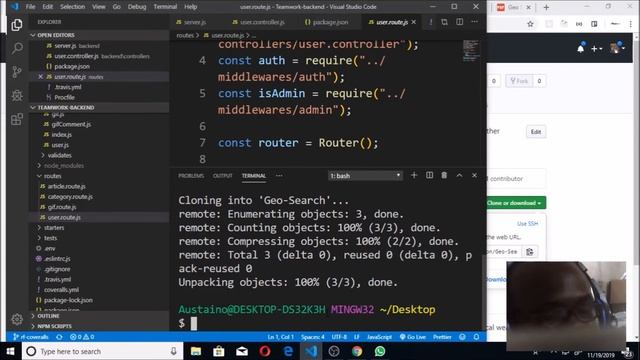Click Go Live in status bar

pos(413,337)
